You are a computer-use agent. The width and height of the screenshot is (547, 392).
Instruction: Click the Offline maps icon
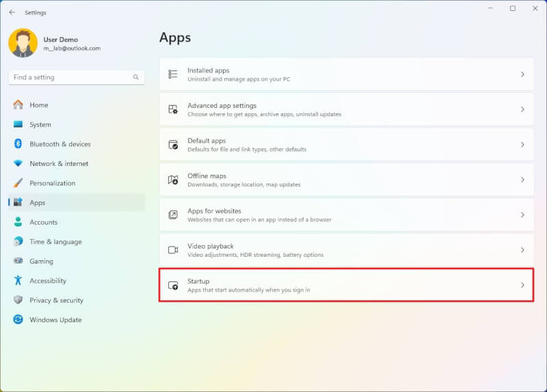pyautogui.click(x=173, y=180)
